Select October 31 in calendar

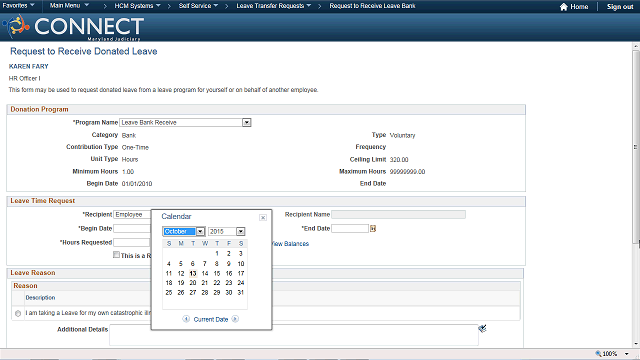click(x=241, y=293)
